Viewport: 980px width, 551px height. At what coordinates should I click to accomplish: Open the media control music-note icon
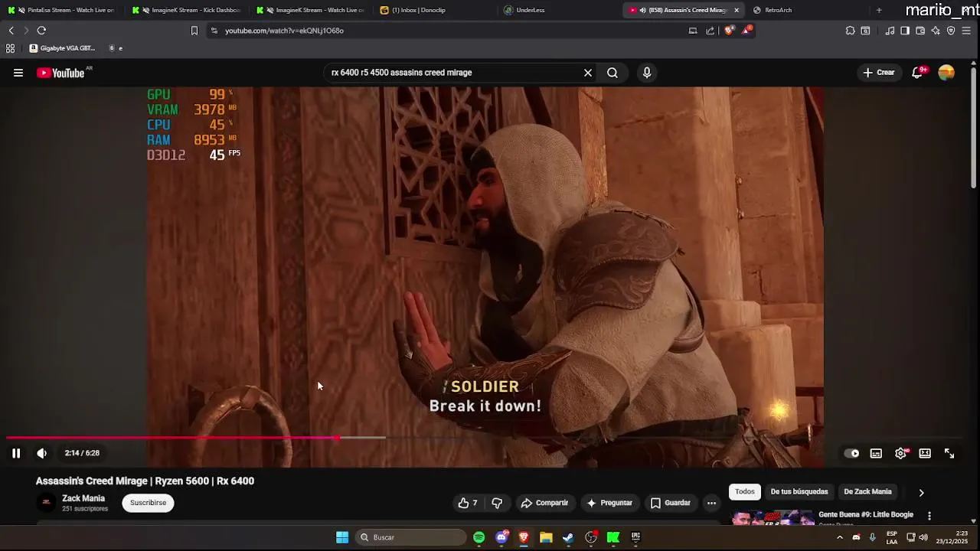[890, 31]
